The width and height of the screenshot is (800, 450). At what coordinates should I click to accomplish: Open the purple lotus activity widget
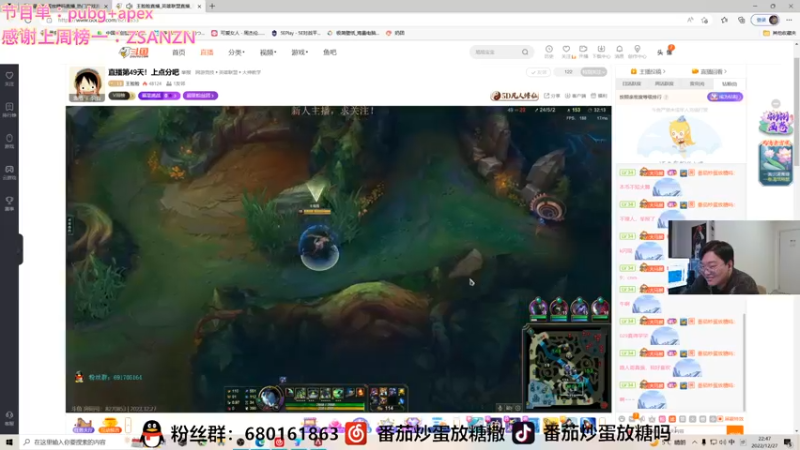click(x=776, y=122)
